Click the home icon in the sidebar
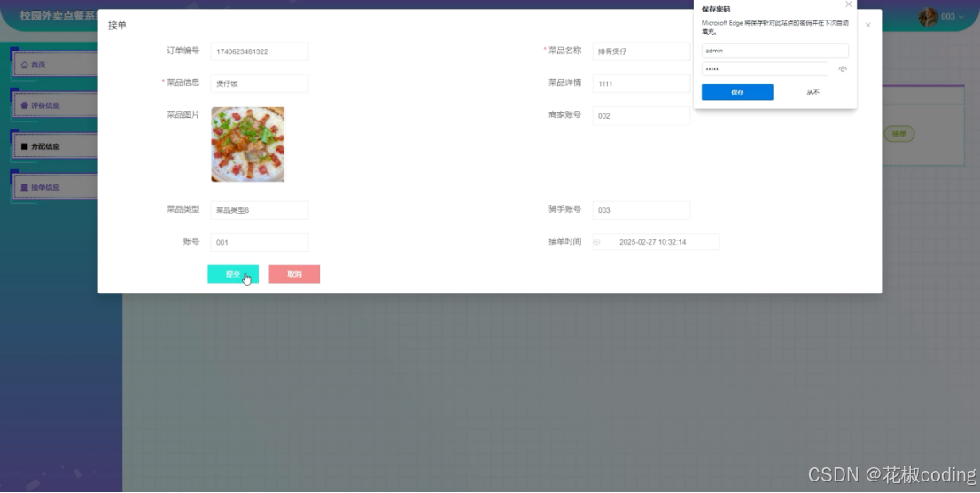The height and width of the screenshot is (493, 980). [25, 65]
